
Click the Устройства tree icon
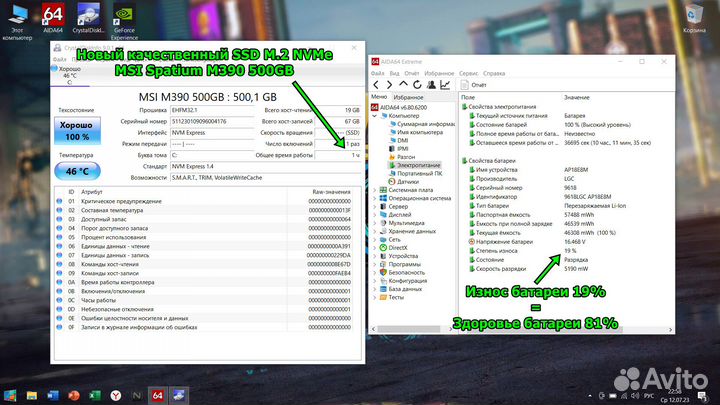point(383,256)
